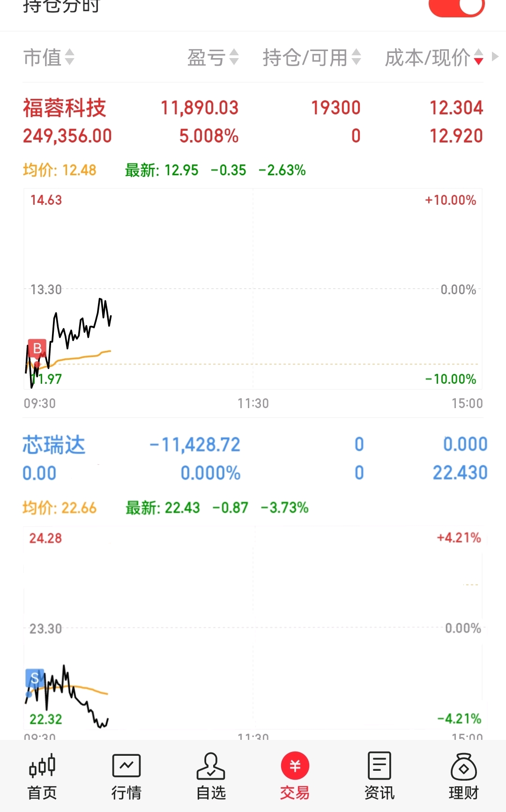The image size is (506, 812).
Task: Turn off the 持仓分时 toggle switch
Action: (x=456, y=7)
